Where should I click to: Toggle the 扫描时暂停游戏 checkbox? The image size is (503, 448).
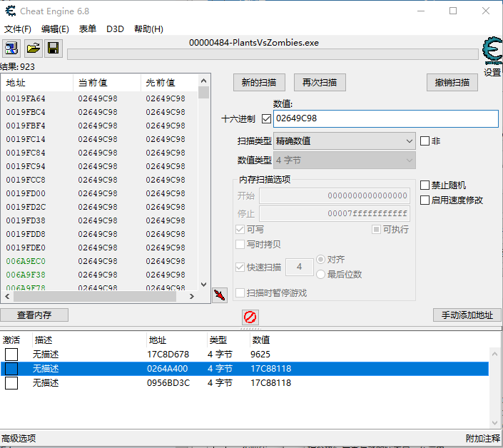tap(240, 292)
